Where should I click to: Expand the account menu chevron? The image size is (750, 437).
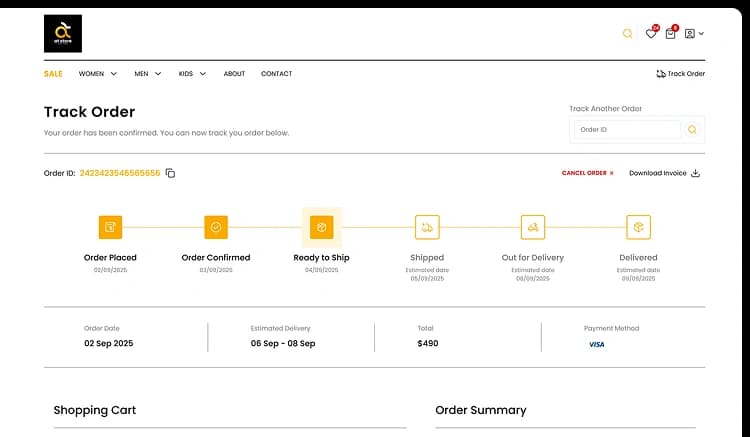pos(701,33)
